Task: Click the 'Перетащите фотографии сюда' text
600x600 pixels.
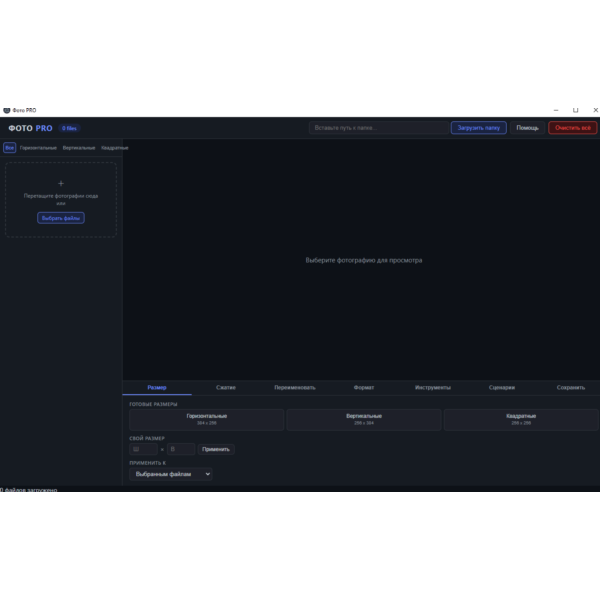Action: click(61, 196)
